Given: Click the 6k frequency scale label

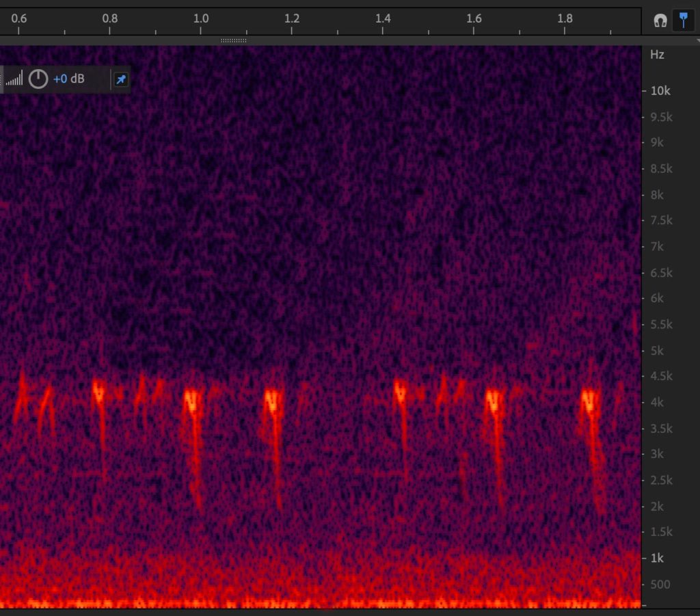Looking at the screenshot, I should pyautogui.click(x=657, y=298).
